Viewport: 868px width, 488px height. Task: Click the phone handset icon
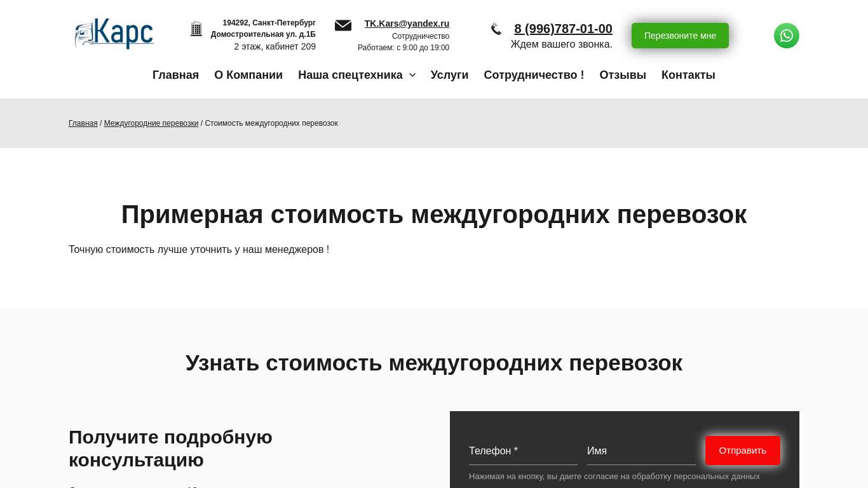coord(496,29)
